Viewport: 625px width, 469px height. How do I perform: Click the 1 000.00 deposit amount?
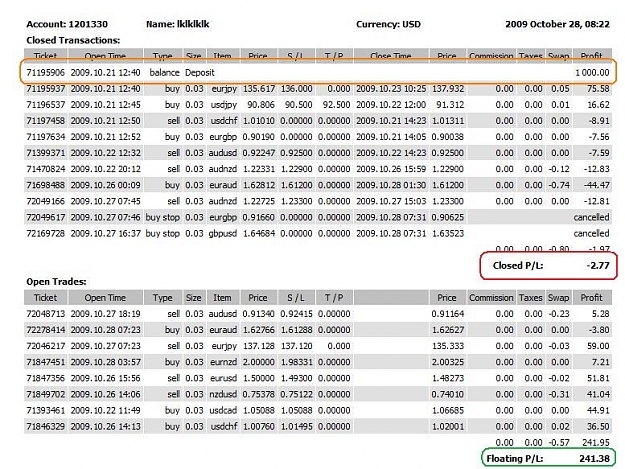(x=592, y=73)
